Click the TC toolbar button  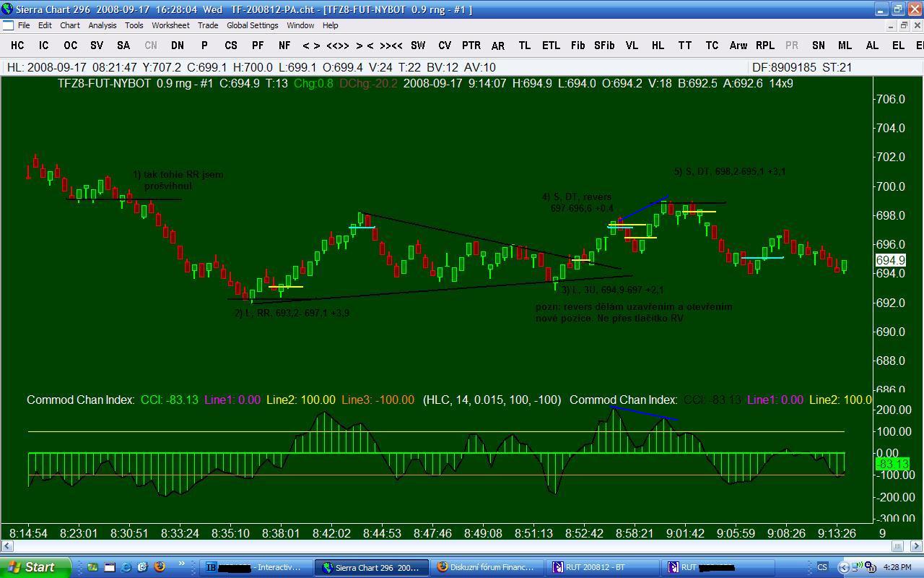[x=712, y=45]
